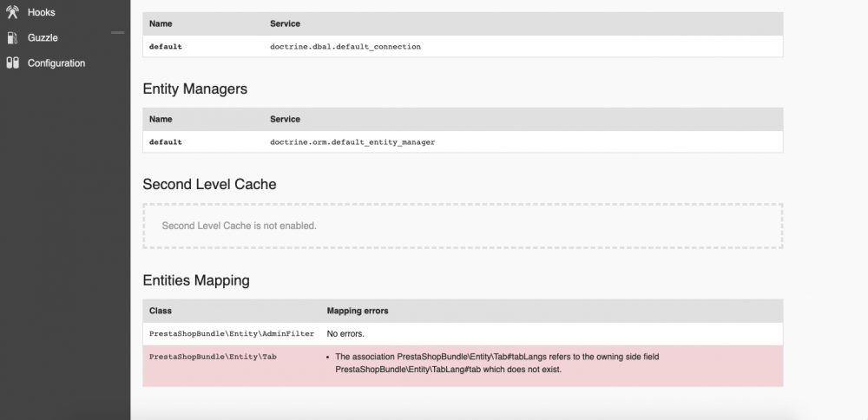Click the Guzzle fuel pump icon
The width and height of the screenshot is (868, 420).
pos(12,38)
